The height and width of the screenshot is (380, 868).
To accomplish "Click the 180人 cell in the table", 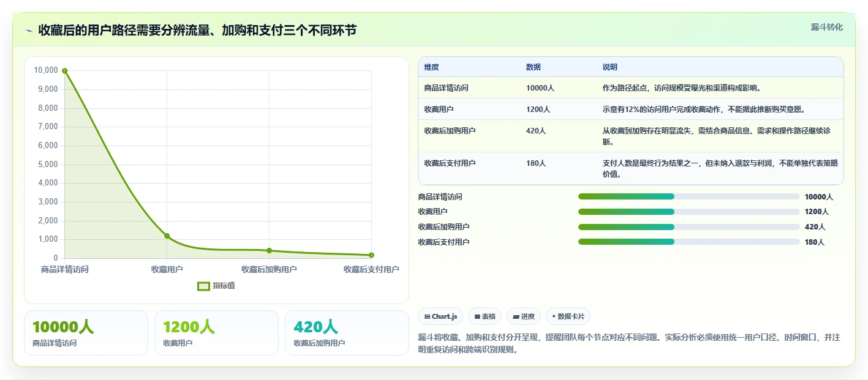I will point(536,163).
